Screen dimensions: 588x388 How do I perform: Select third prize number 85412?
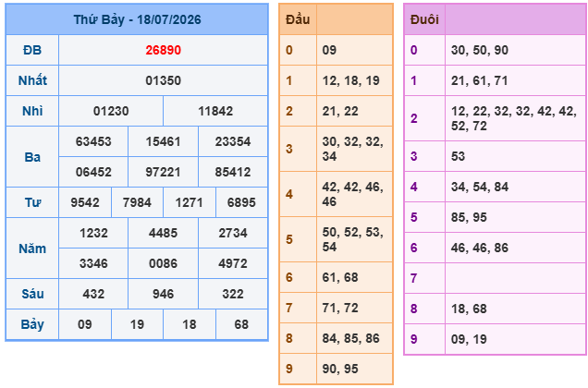pos(232,172)
